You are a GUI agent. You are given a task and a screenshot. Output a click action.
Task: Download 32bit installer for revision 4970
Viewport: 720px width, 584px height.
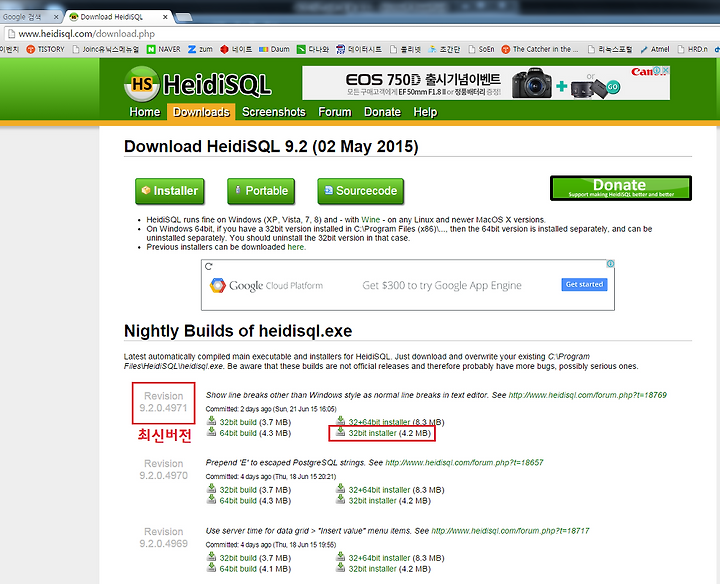pos(372,500)
